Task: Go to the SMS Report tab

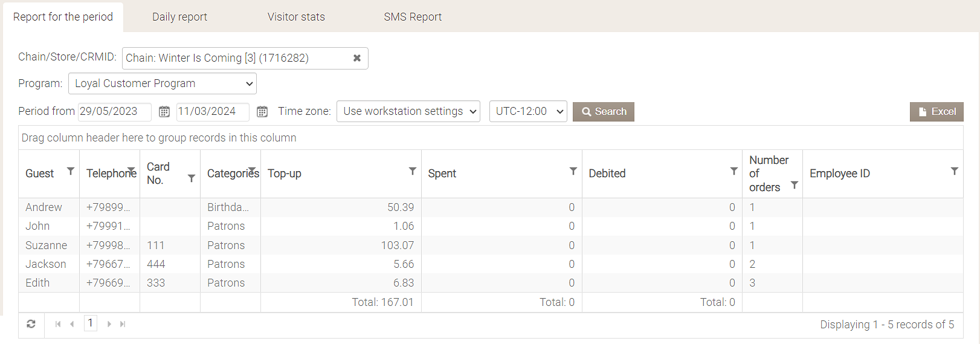Action: pyautogui.click(x=413, y=17)
